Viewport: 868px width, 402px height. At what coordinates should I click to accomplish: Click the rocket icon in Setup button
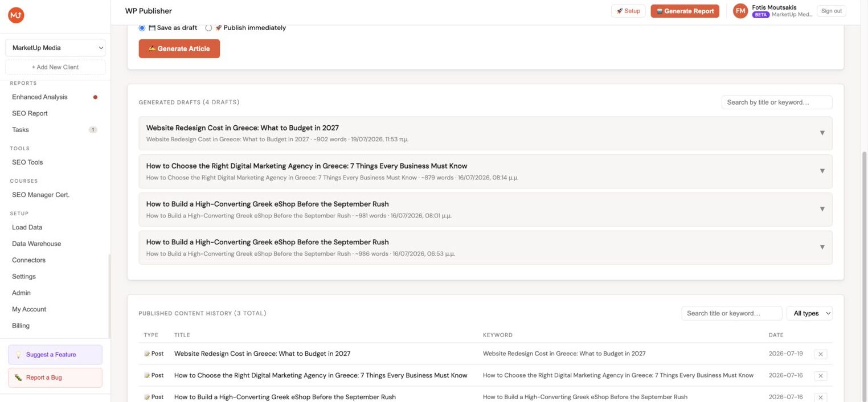click(x=620, y=11)
